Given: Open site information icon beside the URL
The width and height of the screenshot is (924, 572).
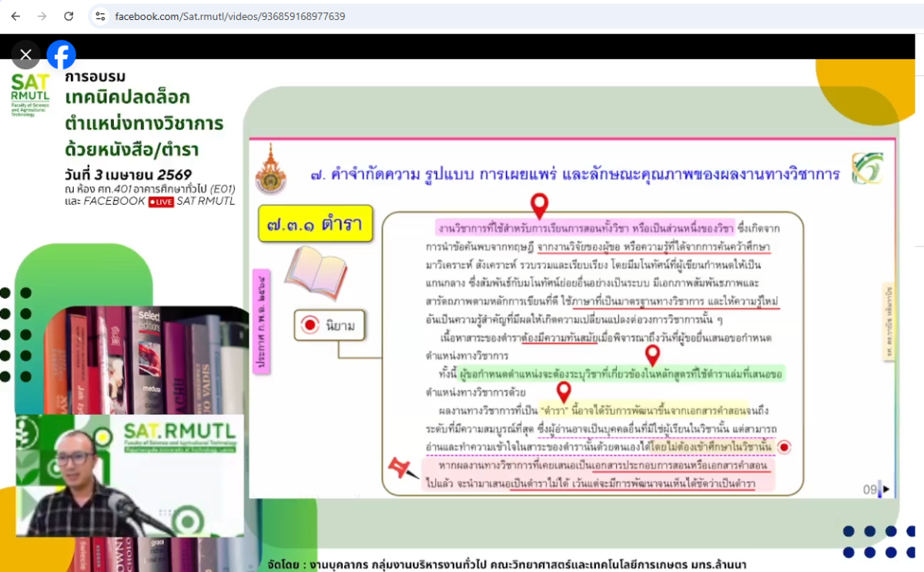Looking at the screenshot, I should pyautogui.click(x=99, y=16).
